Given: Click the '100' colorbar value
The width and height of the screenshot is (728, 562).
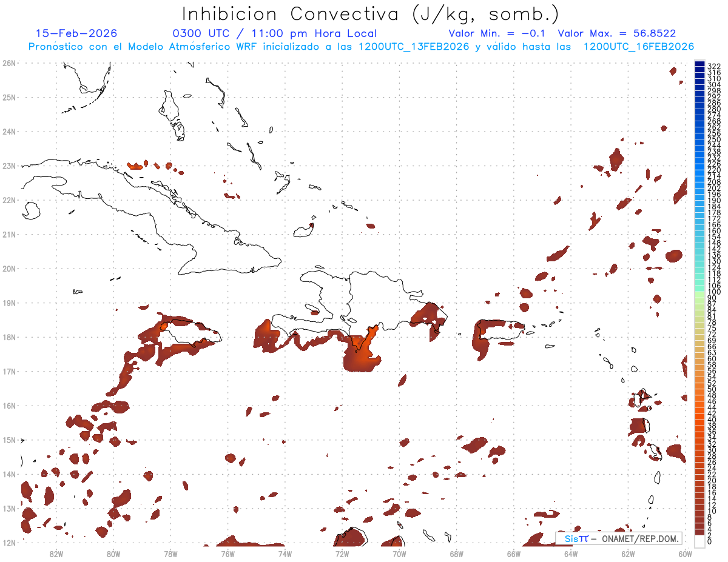Looking at the screenshot, I should pyautogui.click(x=713, y=293).
